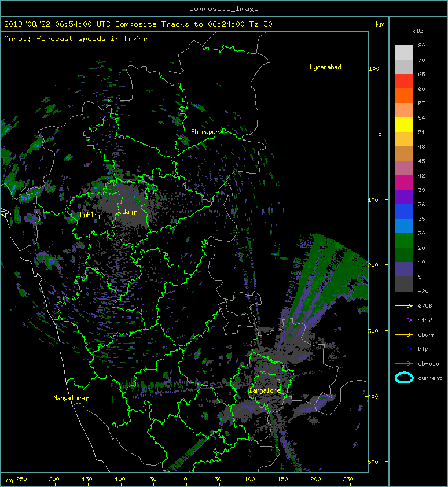The height and width of the screenshot is (487, 448).
Task: Click the -500 tick label on distance axis
Action: coord(371,462)
